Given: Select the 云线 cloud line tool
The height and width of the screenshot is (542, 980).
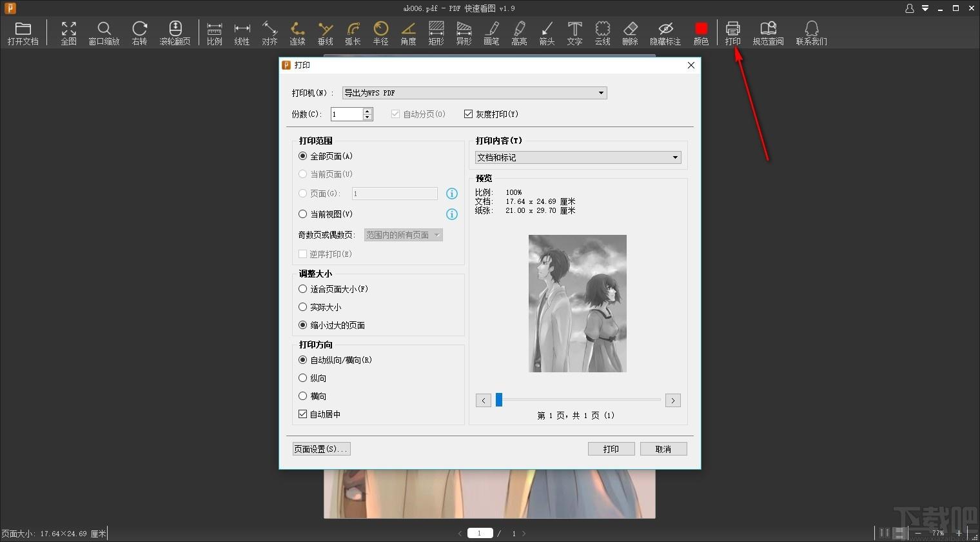Looking at the screenshot, I should pyautogui.click(x=602, y=33).
